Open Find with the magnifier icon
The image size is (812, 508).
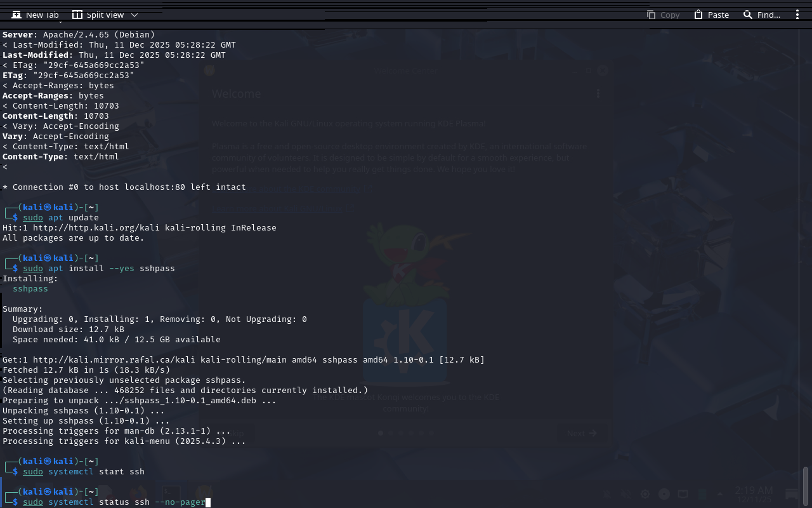(x=748, y=15)
